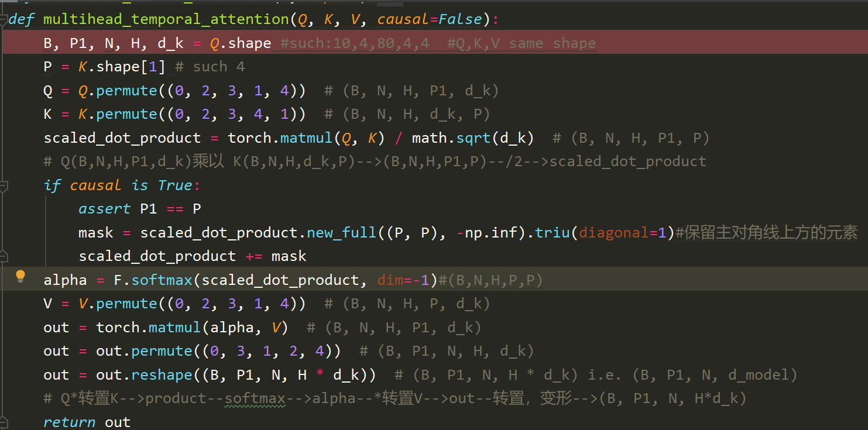Click 'Q.shape' on the highlighted red line
The width and height of the screenshot is (868, 430).
tap(241, 43)
